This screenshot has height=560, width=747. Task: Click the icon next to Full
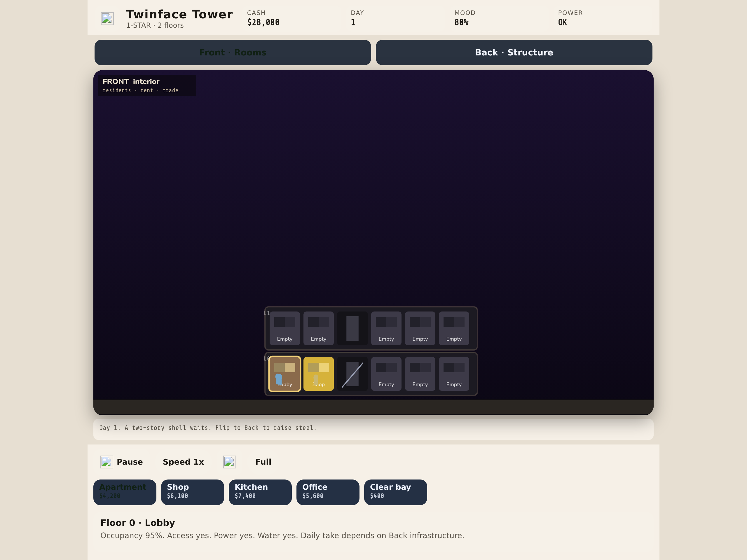tap(230, 462)
